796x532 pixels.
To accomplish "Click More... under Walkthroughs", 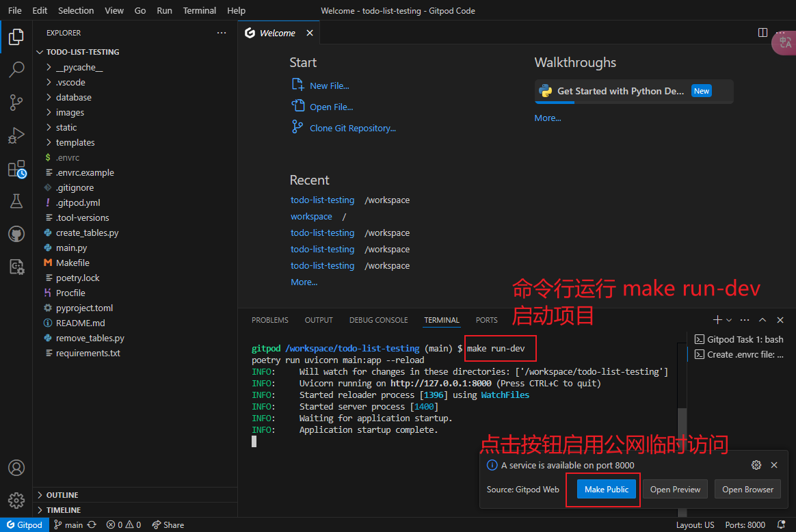I will (547, 118).
